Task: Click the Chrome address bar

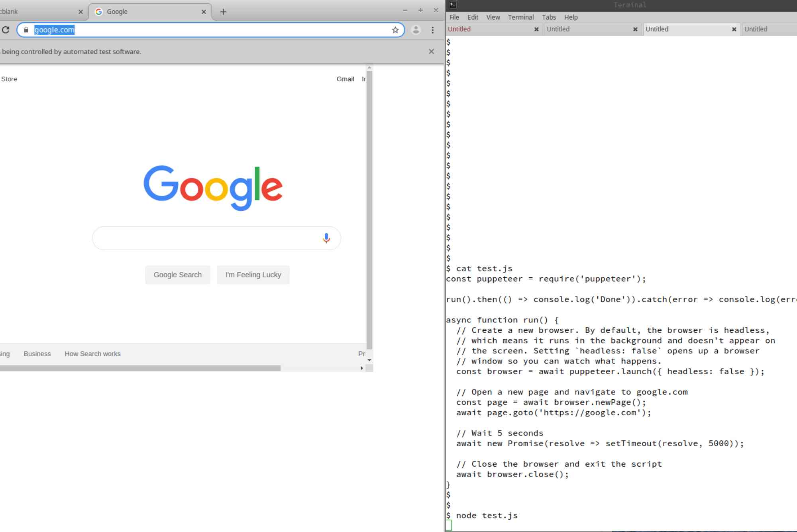Action: 211,30
